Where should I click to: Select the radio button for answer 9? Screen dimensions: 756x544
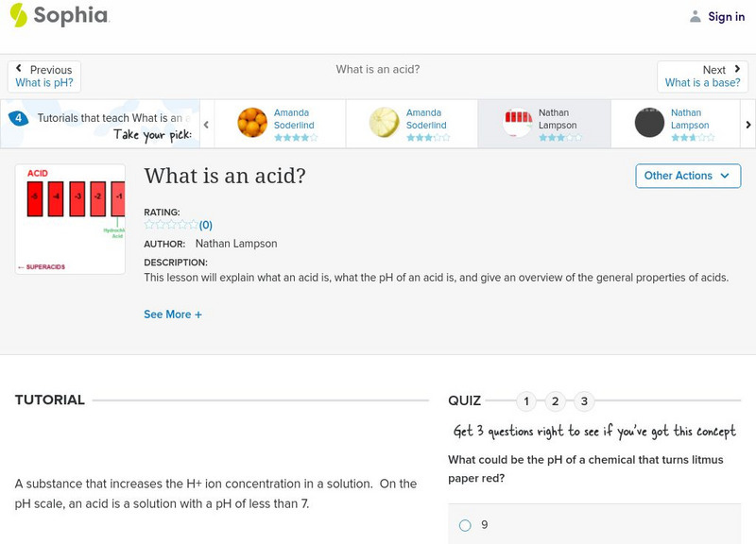click(465, 525)
